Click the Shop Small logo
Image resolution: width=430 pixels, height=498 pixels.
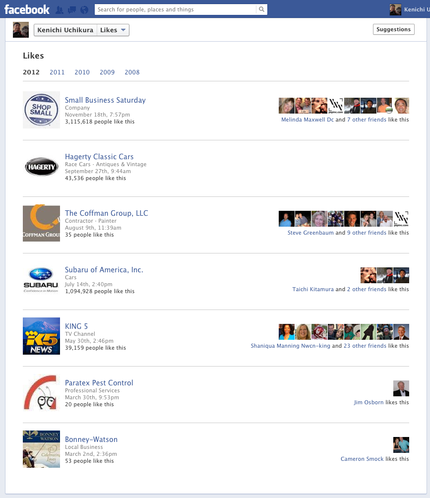[x=41, y=110]
